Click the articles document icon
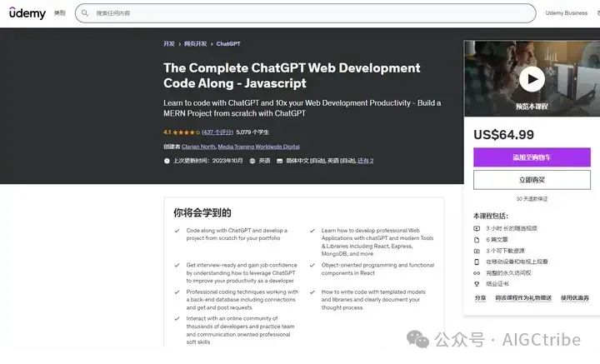 click(x=477, y=240)
